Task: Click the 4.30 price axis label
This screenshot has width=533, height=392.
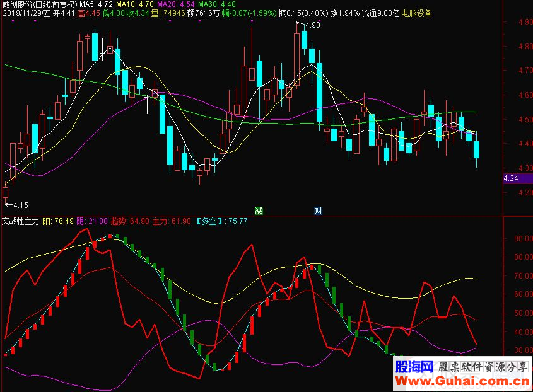Action: [525, 168]
